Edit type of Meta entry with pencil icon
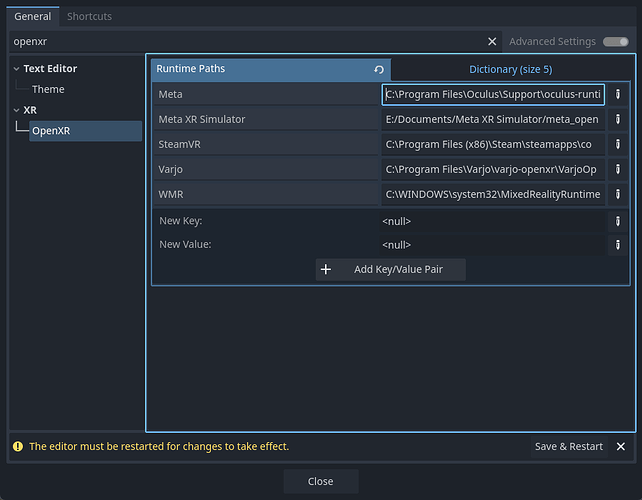This screenshot has width=642, height=500. coord(617,94)
